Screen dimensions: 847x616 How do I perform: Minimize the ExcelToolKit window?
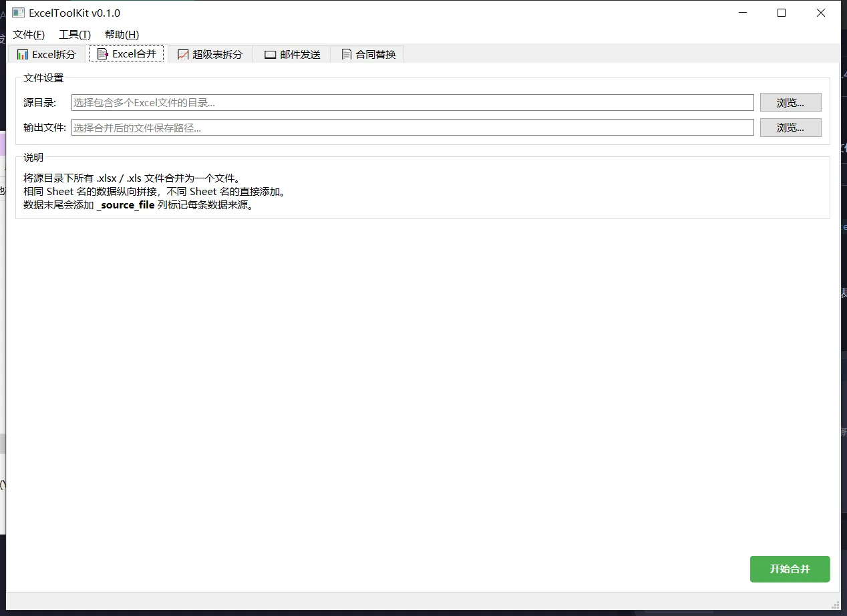click(x=743, y=13)
